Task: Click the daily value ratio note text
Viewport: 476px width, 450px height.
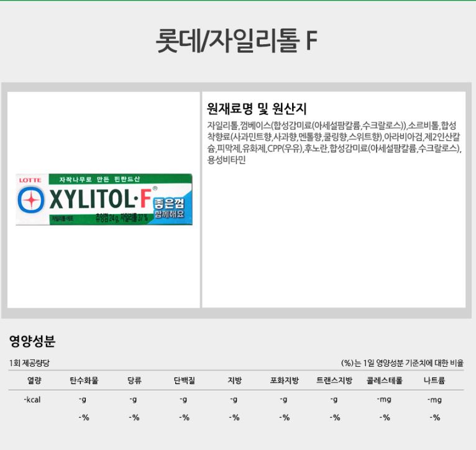Action: pyautogui.click(x=402, y=363)
